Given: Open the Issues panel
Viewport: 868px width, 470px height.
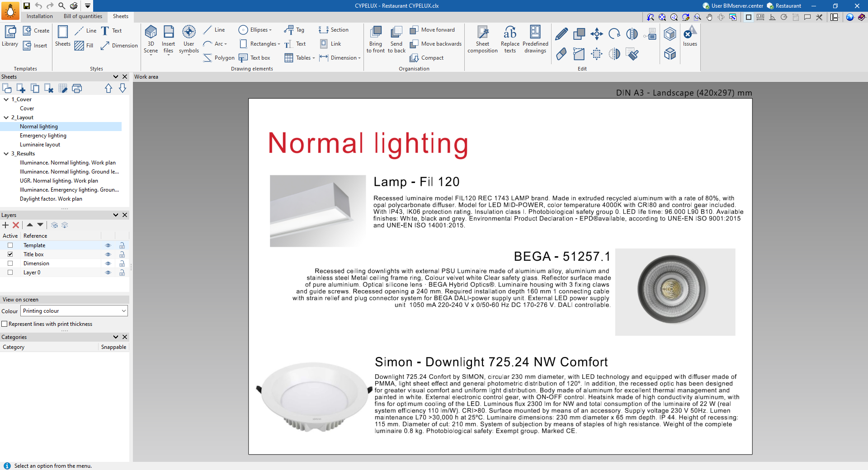Looking at the screenshot, I should 690,36.
